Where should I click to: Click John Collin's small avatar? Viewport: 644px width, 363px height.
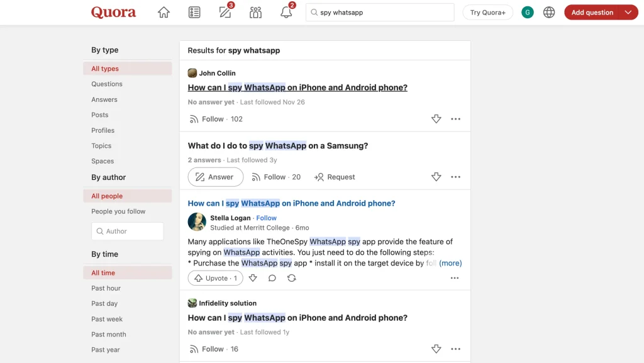coord(192,73)
